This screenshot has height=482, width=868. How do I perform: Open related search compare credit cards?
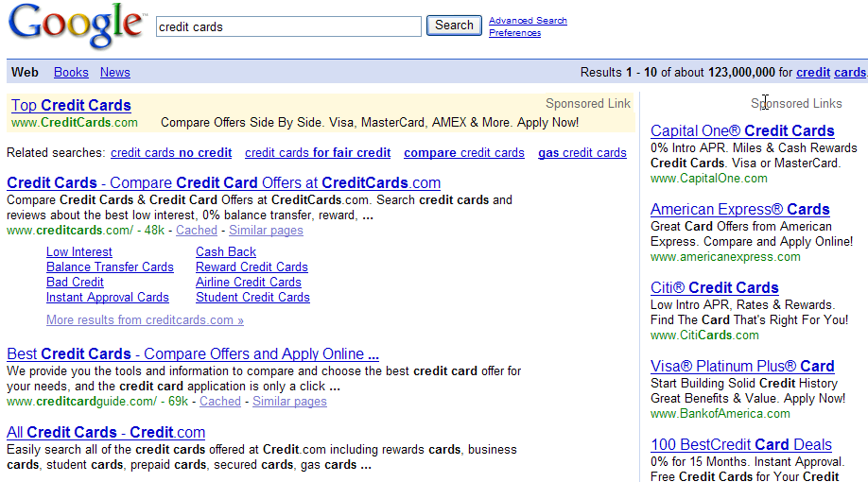click(464, 153)
